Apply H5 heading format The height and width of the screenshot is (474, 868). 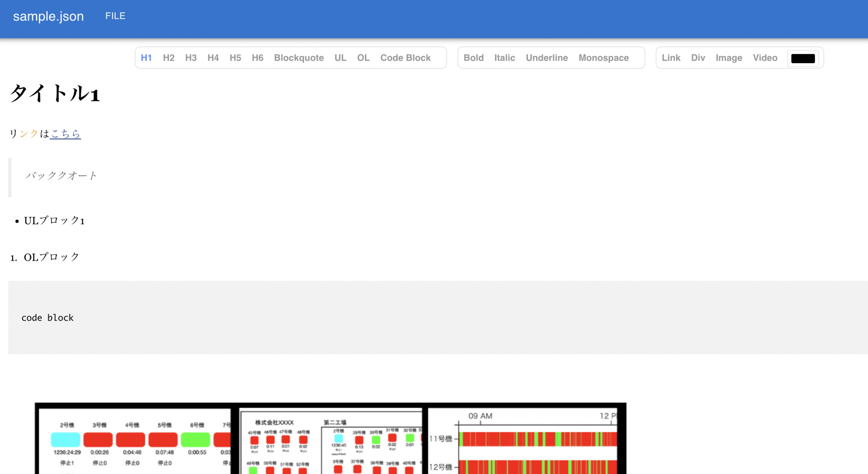click(x=235, y=58)
